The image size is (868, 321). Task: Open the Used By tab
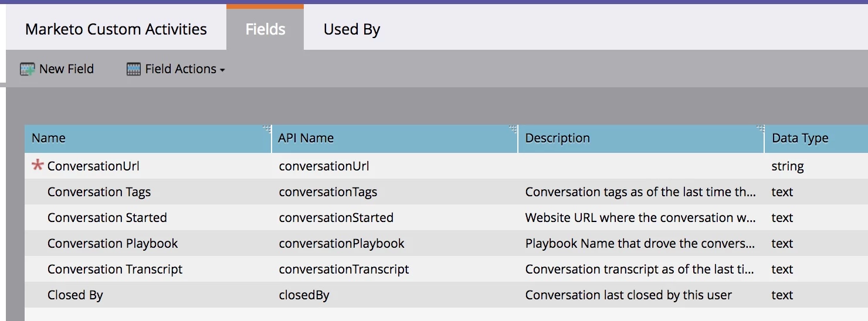coord(352,29)
